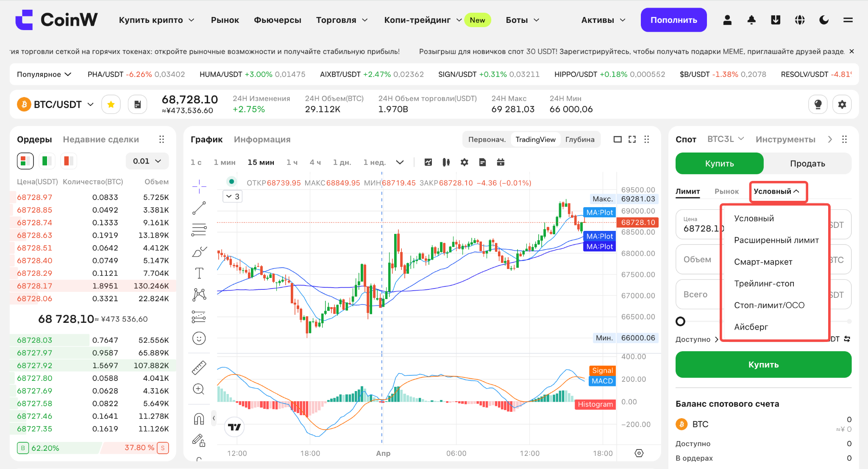
Task: Expand the Копи-трейдинг dropdown
Action: (x=423, y=20)
